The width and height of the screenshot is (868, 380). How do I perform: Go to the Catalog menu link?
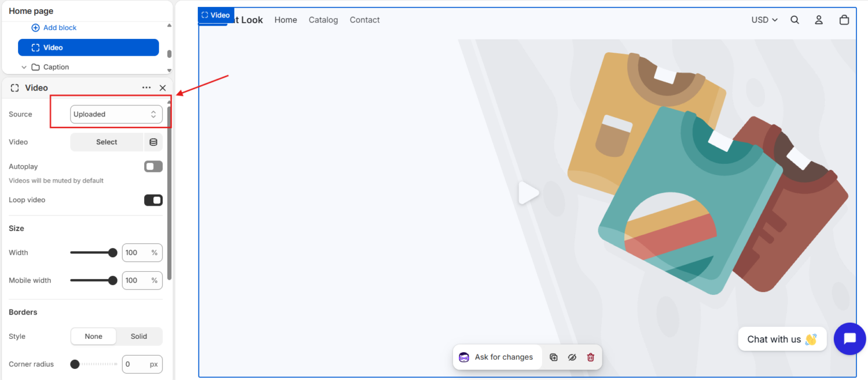click(323, 20)
